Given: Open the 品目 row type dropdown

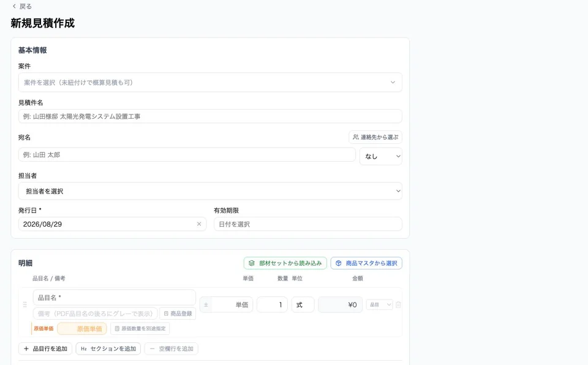Looking at the screenshot, I should tap(380, 304).
